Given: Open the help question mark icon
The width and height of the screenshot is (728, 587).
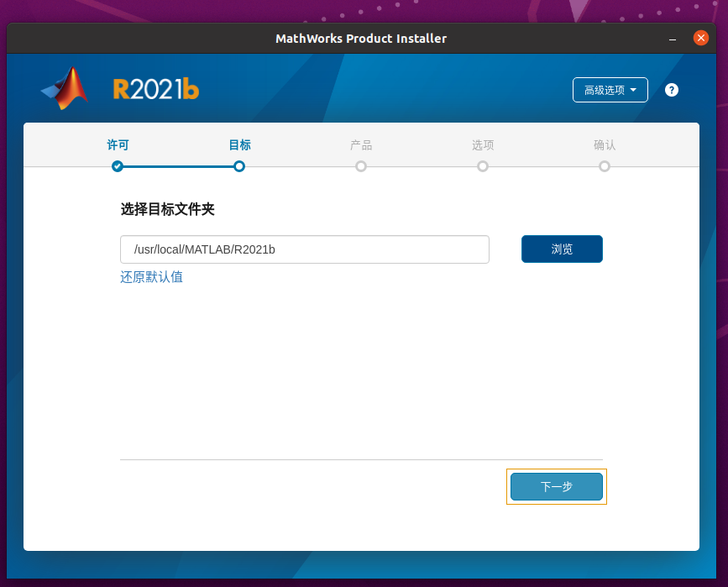Looking at the screenshot, I should 672,90.
